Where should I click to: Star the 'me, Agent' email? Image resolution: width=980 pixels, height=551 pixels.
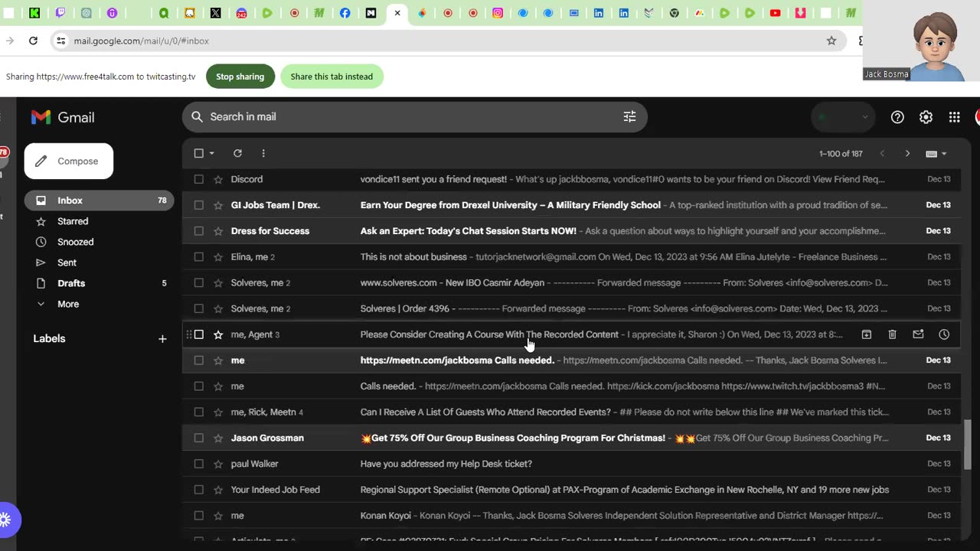[x=218, y=334]
